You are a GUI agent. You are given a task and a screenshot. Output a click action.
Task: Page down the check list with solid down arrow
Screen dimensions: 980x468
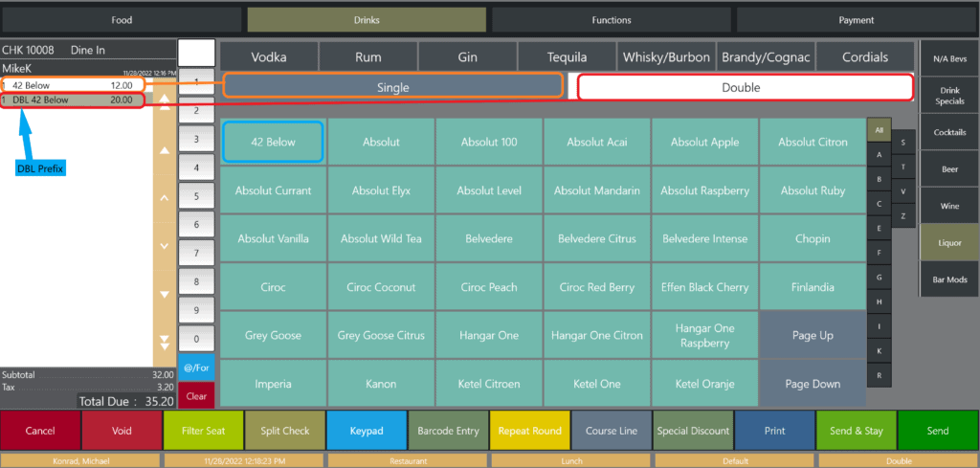point(165,294)
